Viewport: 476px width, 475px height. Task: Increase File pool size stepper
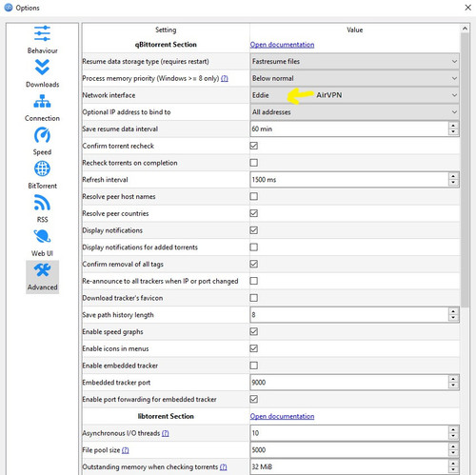(x=453, y=446)
